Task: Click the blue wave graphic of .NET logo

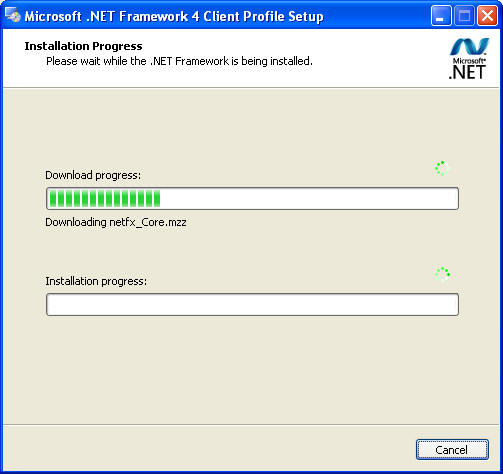Action: tap(469, 47)
